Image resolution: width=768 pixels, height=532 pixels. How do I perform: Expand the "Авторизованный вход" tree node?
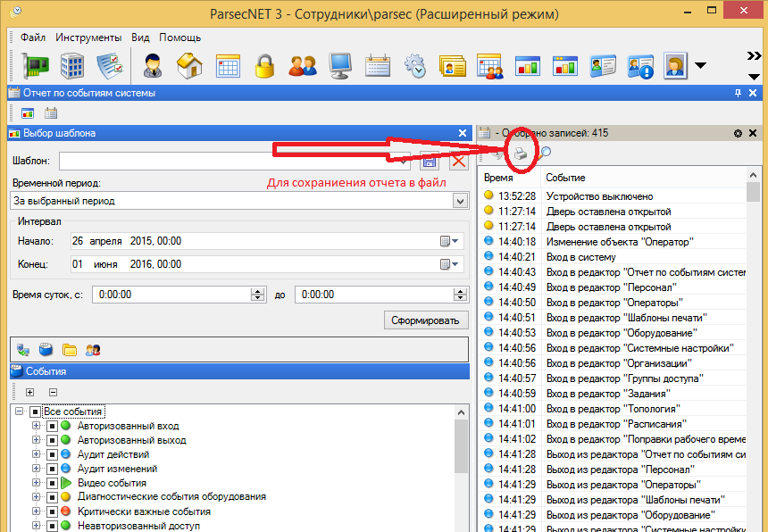coord(37,425)
